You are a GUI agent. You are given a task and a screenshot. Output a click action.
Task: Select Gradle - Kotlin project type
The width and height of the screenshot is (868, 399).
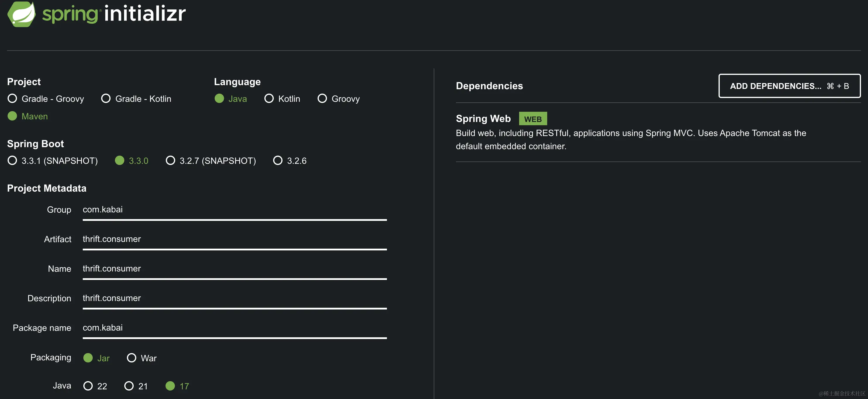(x=106, y=98)
